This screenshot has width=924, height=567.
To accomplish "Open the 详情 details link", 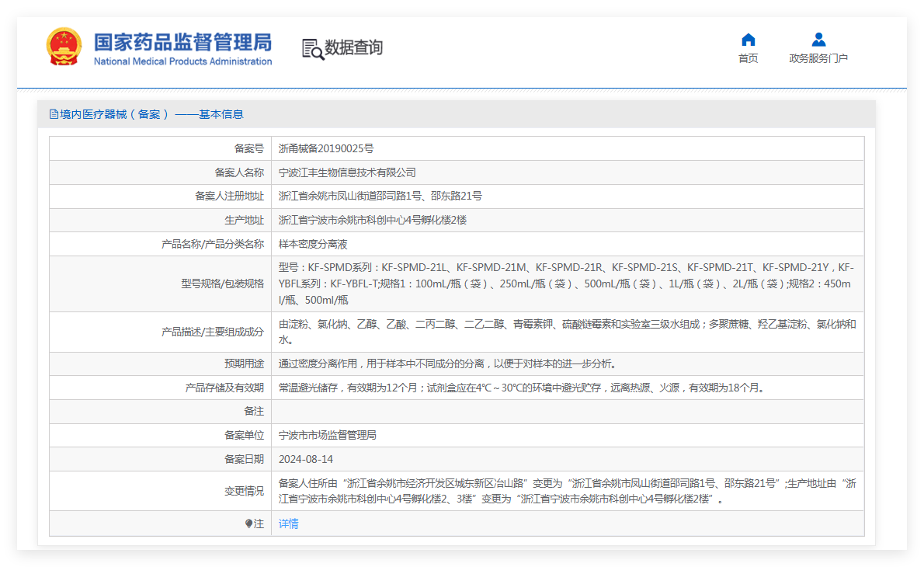I will click(288, 524).
